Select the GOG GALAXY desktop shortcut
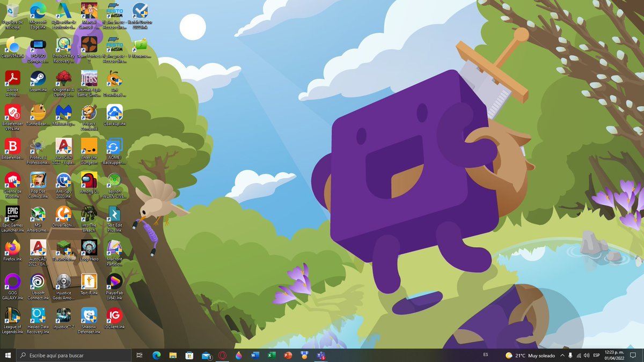644x362 pixels. pyautogui.click(x=12, y=285)
